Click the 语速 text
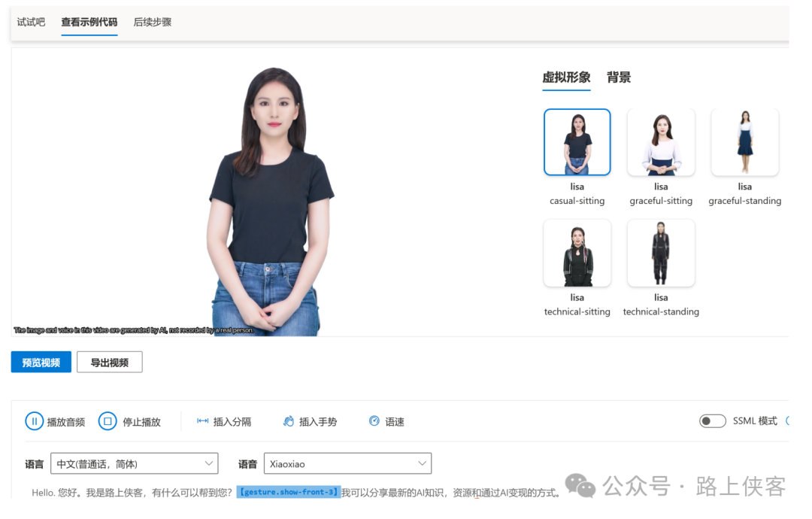 pos(395,422)
